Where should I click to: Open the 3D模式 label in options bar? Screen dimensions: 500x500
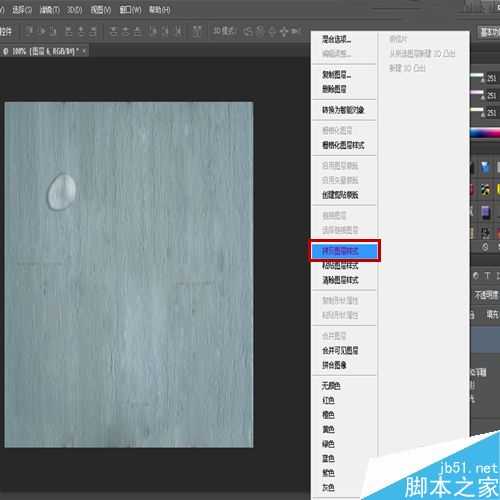click(224, 31)
